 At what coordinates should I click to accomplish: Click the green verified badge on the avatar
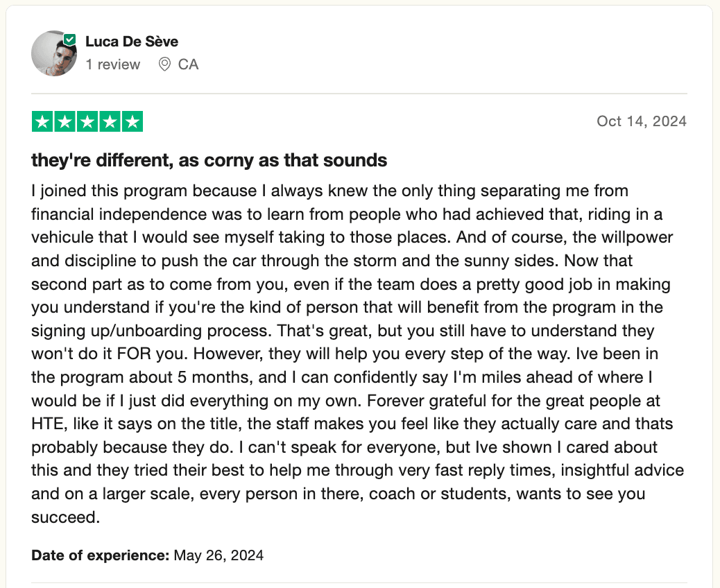tap(69, 39)
